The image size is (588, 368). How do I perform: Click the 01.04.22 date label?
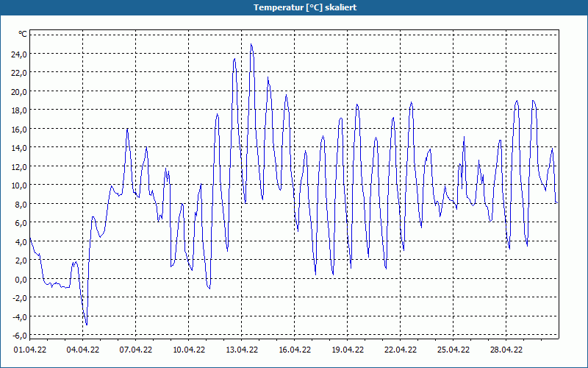[x=30, y=350]
